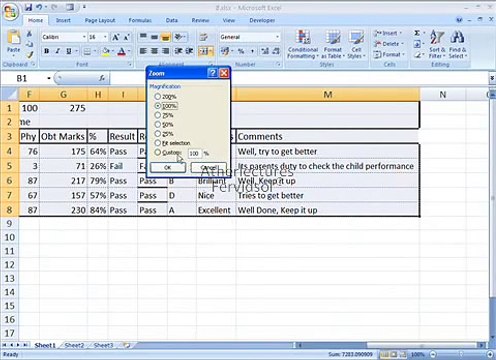Screen dimensions: 496x360
Task: Select the 25% radio above Fit selection
Action: [158, 134]
